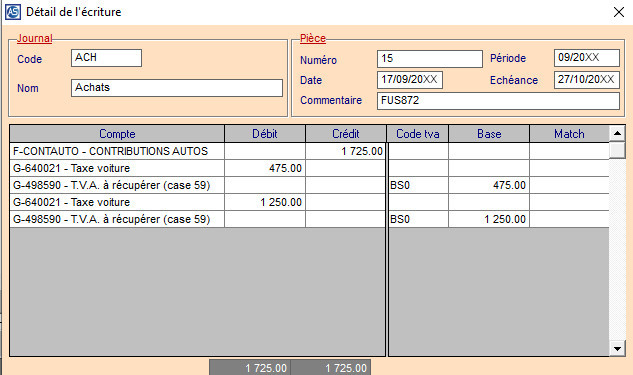Click the Date field 17/09/20XX

[x=410, y=80]
